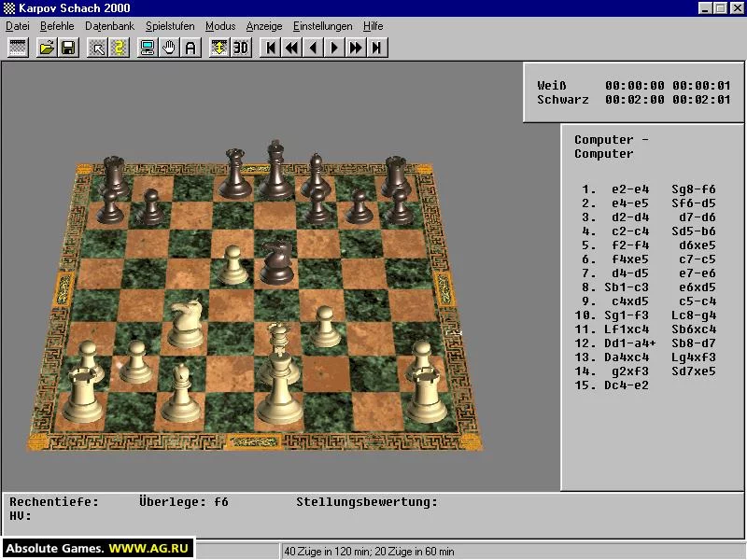
Task: Rewind several moves with double-left arrows
Action: point(291,48)
